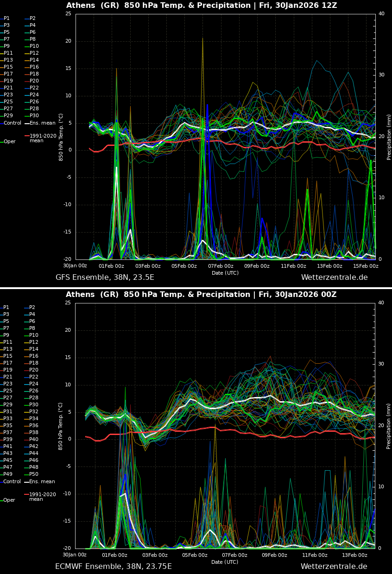392x574 pixels.
Task: Click the GFS Ensemble, 38N, 23.5E caption
Action: tap(105, 278)
